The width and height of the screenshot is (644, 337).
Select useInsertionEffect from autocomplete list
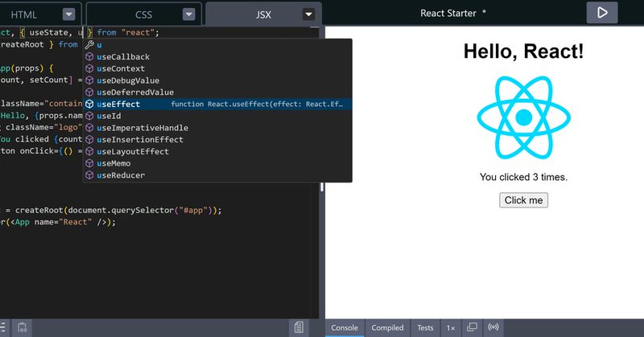217,140
